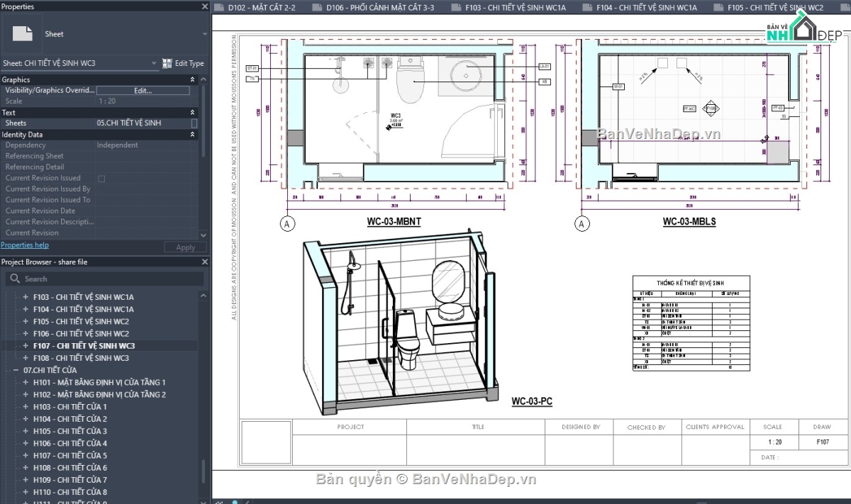Click the Sheets value 05.CHI TIẾT VỆ SINH

[129, 123]
